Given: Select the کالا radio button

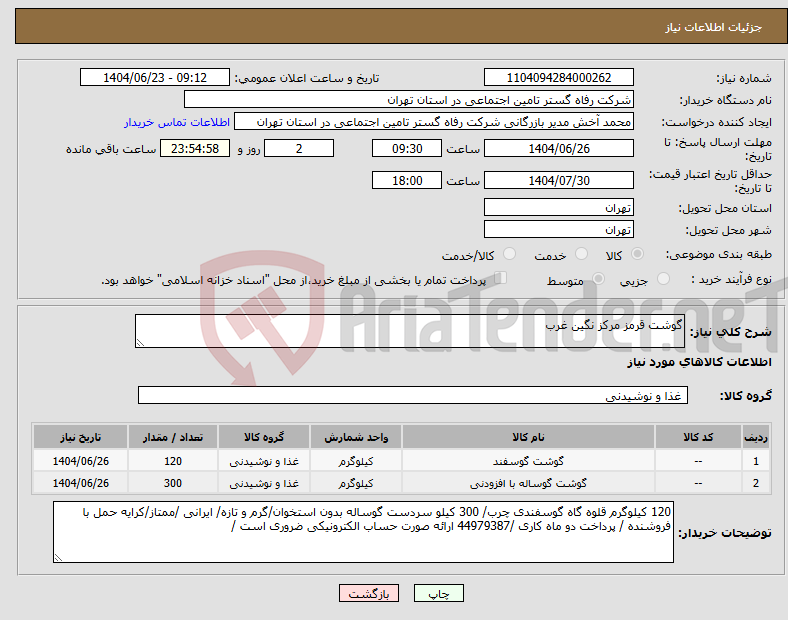Looking at the screenshot, I should 637,254.
